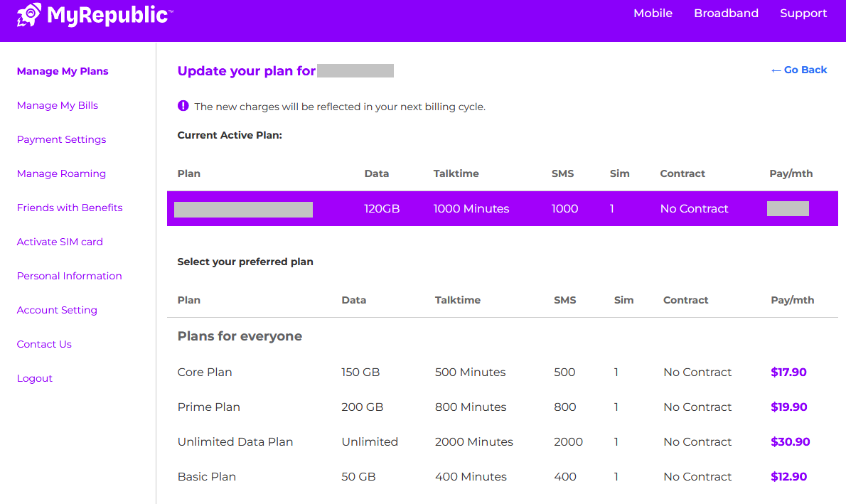Open the Broadband menu
Image resolution: width=846 pixels, height=504 pixels.
pyautogui.click(x=726, y=14)
